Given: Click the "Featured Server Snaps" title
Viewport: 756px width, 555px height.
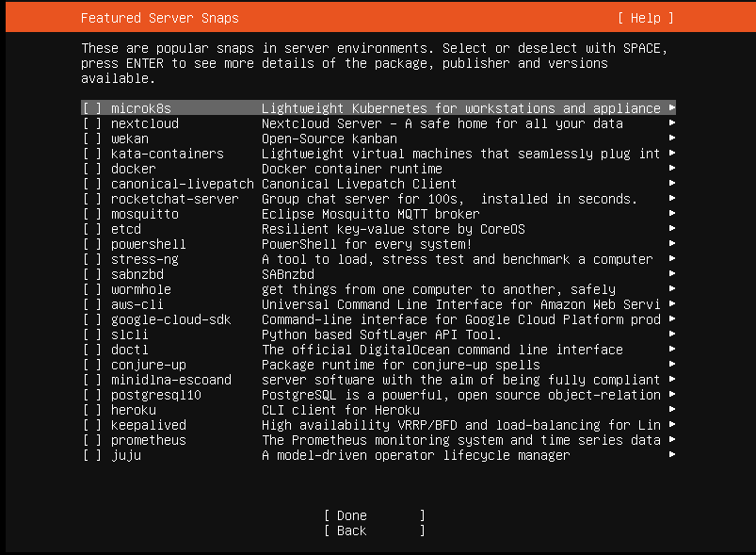Looking at the screenshot, I should [x=160, y=18].
